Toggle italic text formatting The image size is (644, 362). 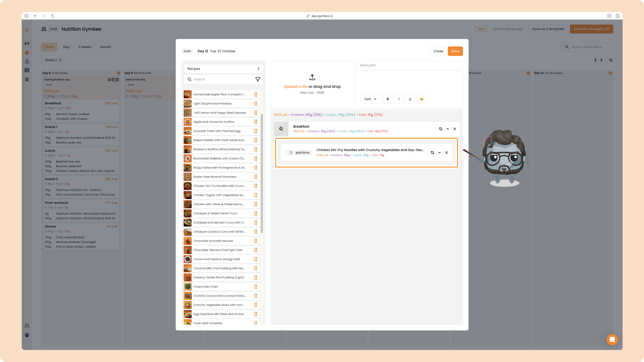point(399,99)
